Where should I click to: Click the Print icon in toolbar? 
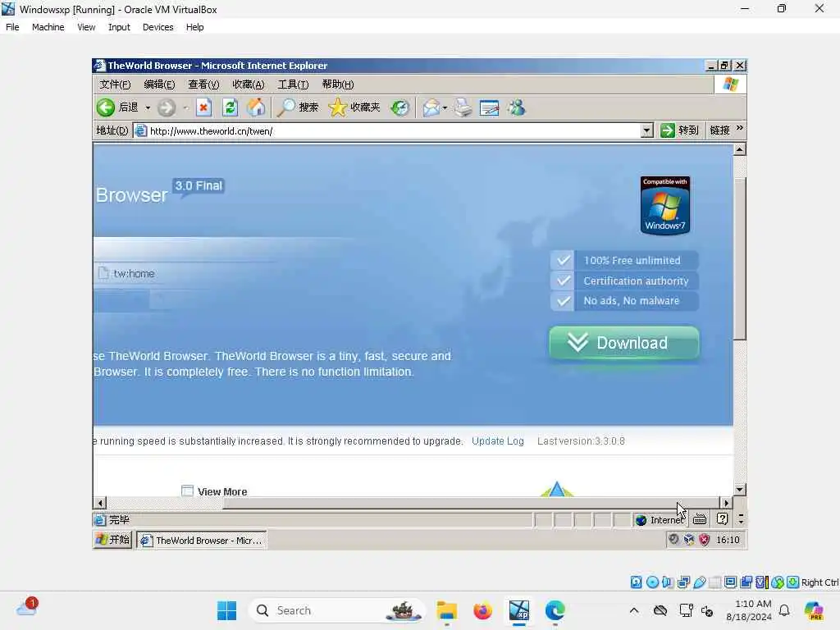pos(463,107)
